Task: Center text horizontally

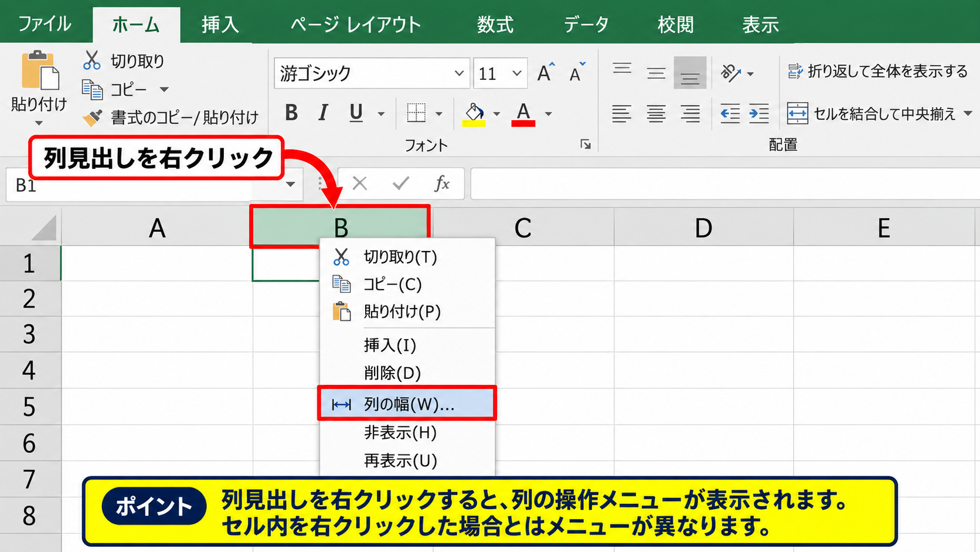Action: 656,113
